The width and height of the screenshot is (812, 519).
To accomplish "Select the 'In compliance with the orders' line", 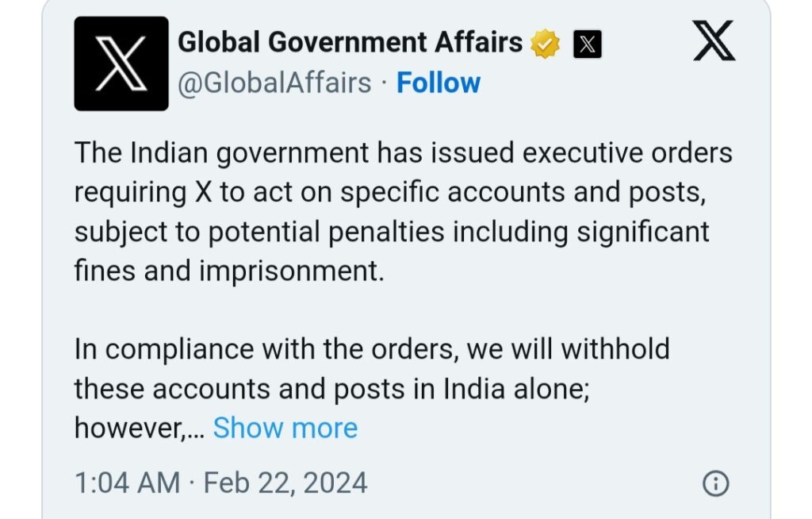I will [372, 349].
